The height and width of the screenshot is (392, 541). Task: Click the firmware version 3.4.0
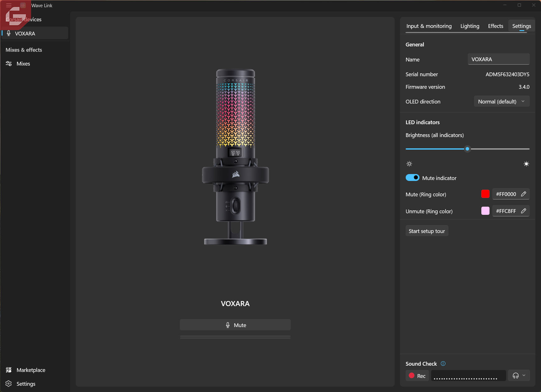(524, 87)
